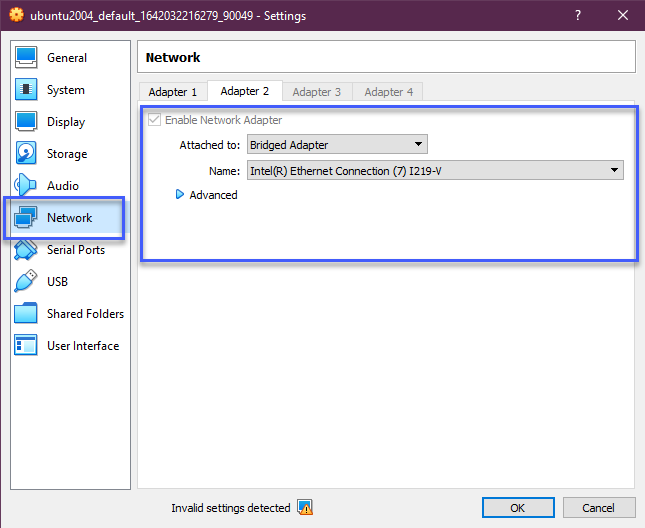
Task: Toggle Enable Network Adapter checkbox
Action: [x=154, y=120]
